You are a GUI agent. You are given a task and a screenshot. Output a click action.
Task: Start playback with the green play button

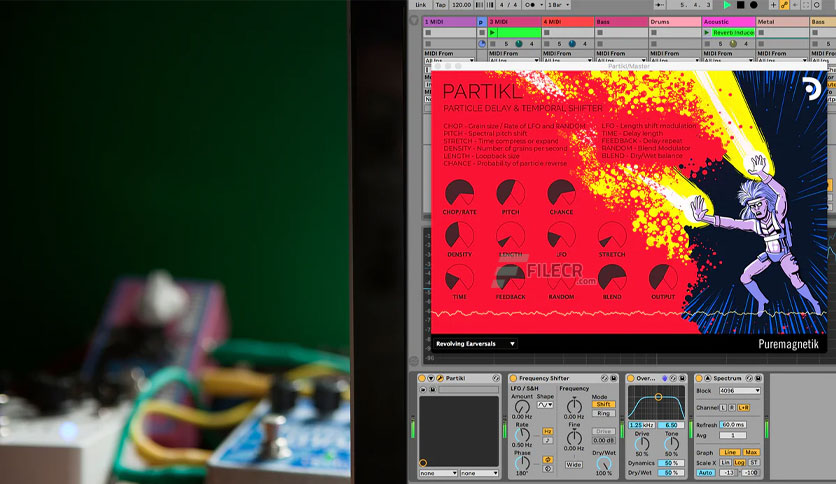[x=727, y=5]
